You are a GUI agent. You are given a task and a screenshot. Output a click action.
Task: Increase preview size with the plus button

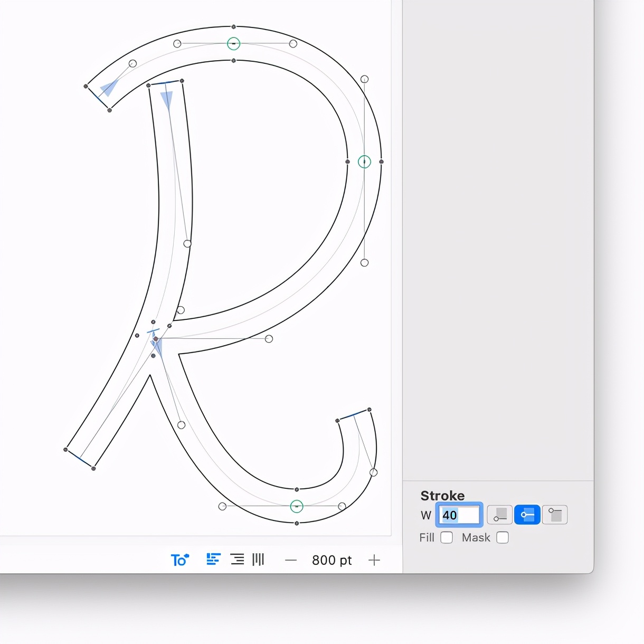click(x=374, y=560)
